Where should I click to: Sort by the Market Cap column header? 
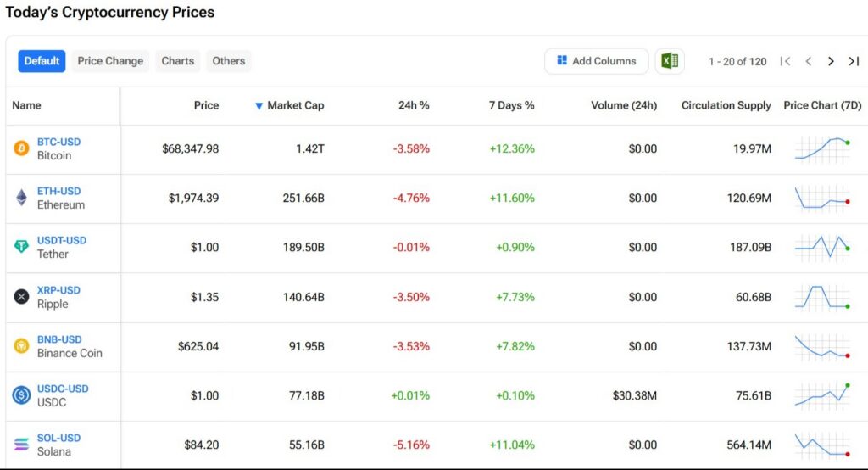(295, 105)
